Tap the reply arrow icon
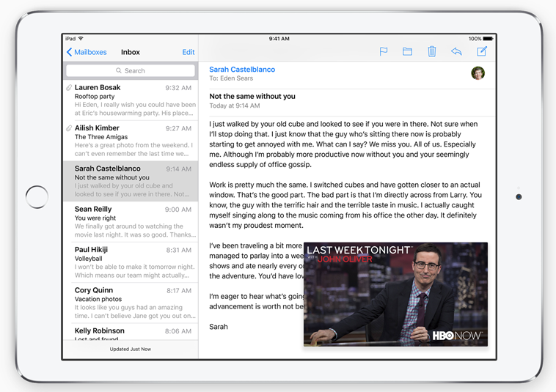Viewport: 556px width, 392px height. click(x=456, y=51)
